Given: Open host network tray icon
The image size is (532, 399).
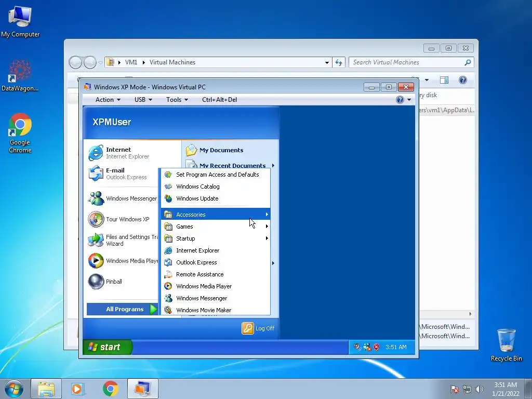Looking at the screenshot, I should click(x=467, y=389).
